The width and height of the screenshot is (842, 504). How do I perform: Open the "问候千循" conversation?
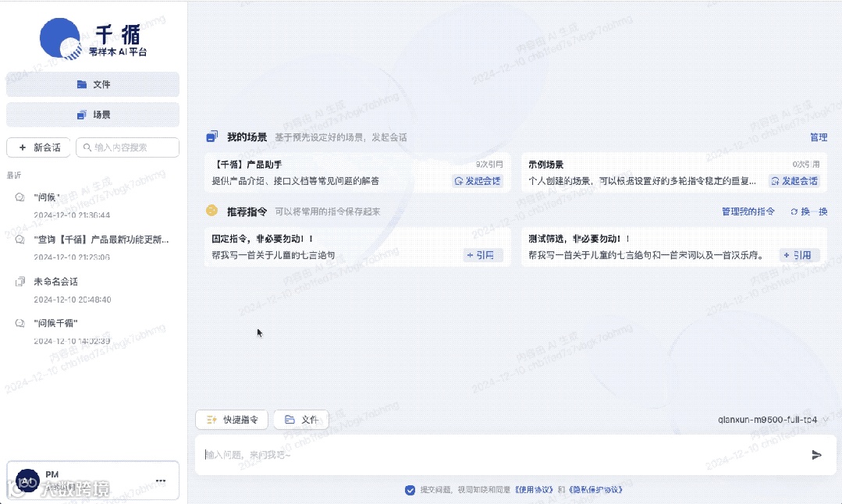92,331
